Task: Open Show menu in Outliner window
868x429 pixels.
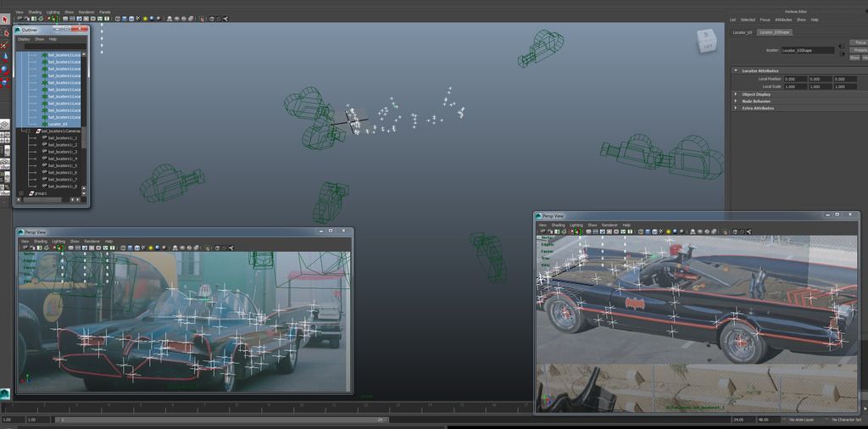Action: (39, 39)
